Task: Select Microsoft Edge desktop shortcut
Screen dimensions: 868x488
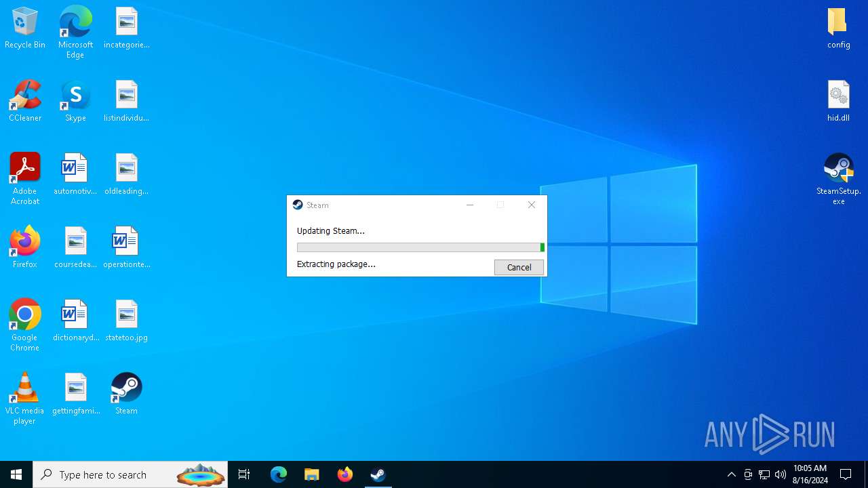Action: (x=75, y=33)
